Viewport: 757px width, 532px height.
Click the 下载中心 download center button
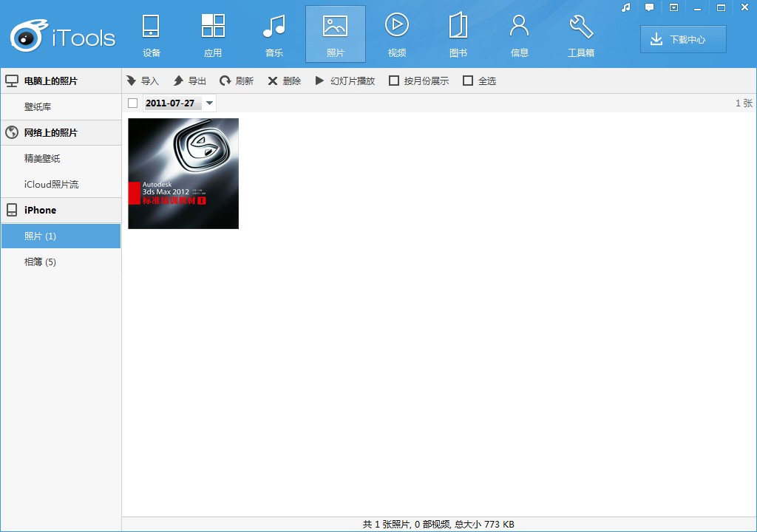[683, 40]
